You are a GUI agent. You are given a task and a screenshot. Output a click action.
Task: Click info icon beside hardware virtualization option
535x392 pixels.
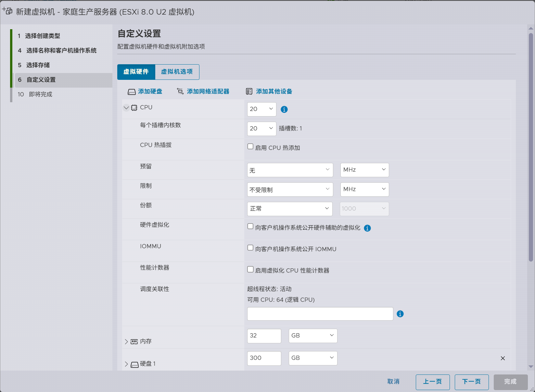367,228
